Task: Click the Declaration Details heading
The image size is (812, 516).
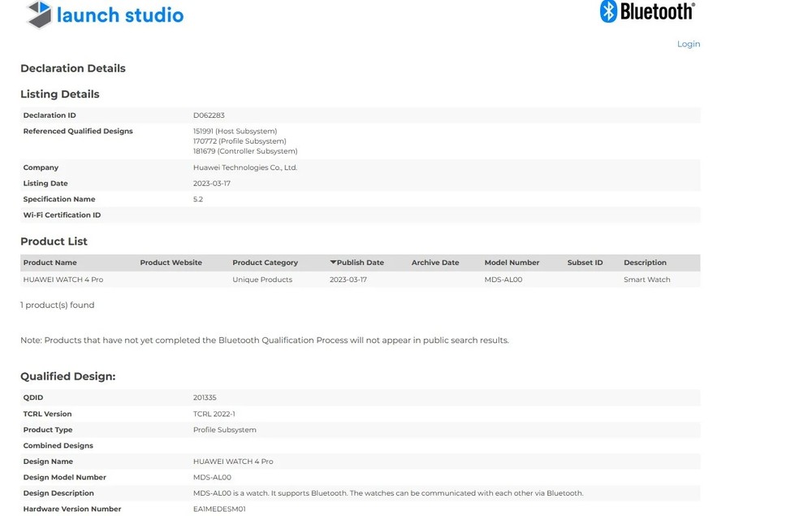Action: coord(73,68)
